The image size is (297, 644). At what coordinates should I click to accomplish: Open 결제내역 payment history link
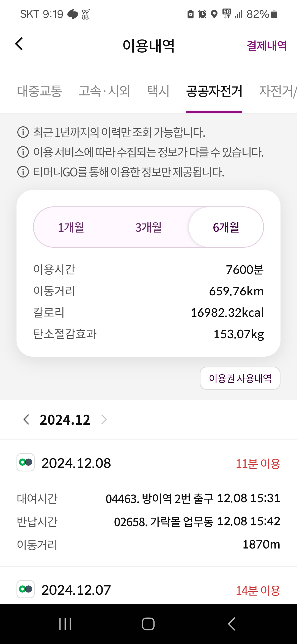(x=266, y=46)
